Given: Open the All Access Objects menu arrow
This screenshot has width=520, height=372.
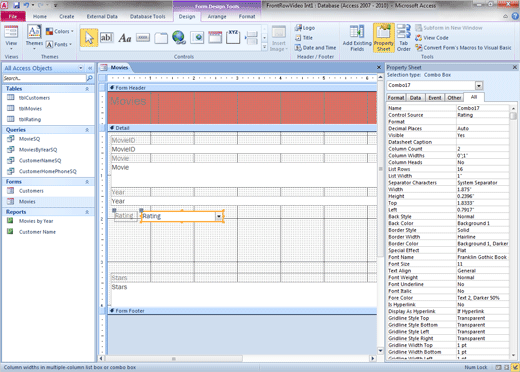Looking at the screenshot, I should click(81, 68).
